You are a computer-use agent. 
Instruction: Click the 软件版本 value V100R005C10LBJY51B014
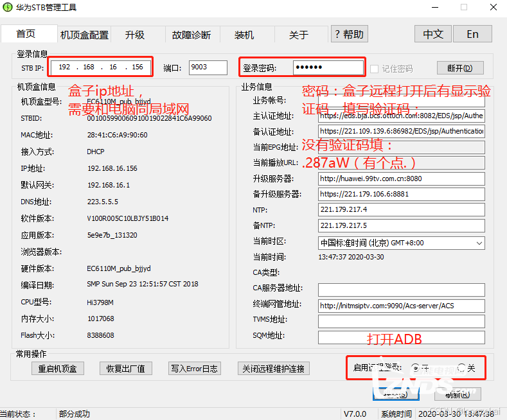click(128, 218)
